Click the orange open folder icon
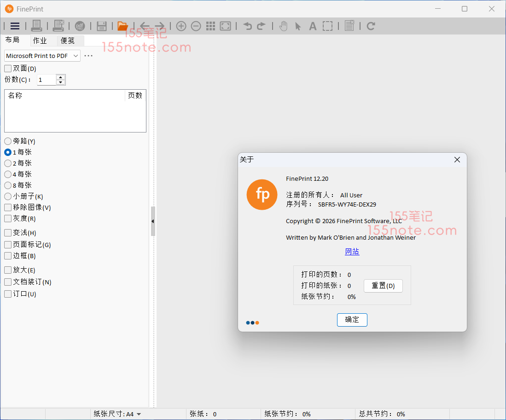The height and width of the screenshot is (420, 506). tap(122, 26)
